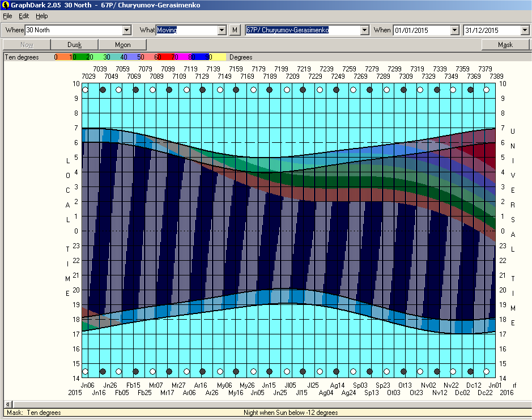
Task: Expand the What dropdown showing Moving
Action: point(222,30)
